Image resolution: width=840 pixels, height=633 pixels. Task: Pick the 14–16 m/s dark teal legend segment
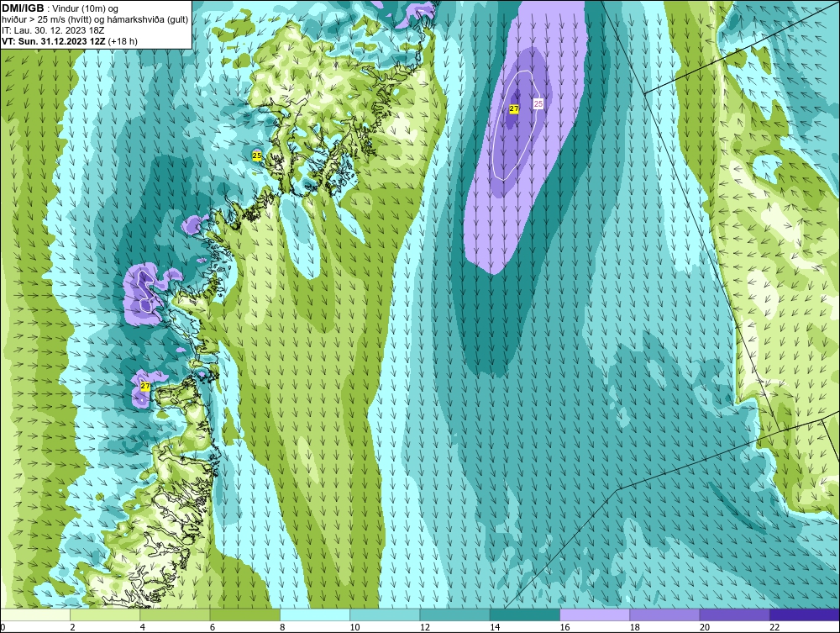524,615
